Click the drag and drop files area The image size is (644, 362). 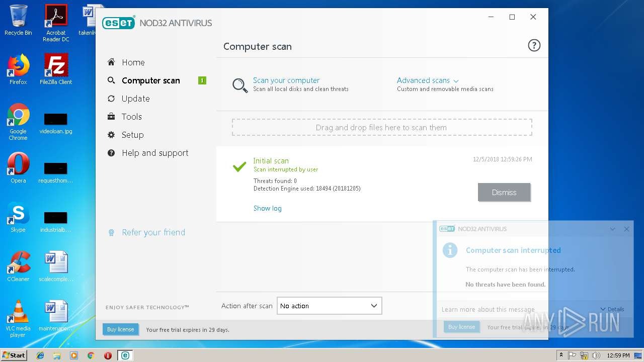click(x=382, y=127)
